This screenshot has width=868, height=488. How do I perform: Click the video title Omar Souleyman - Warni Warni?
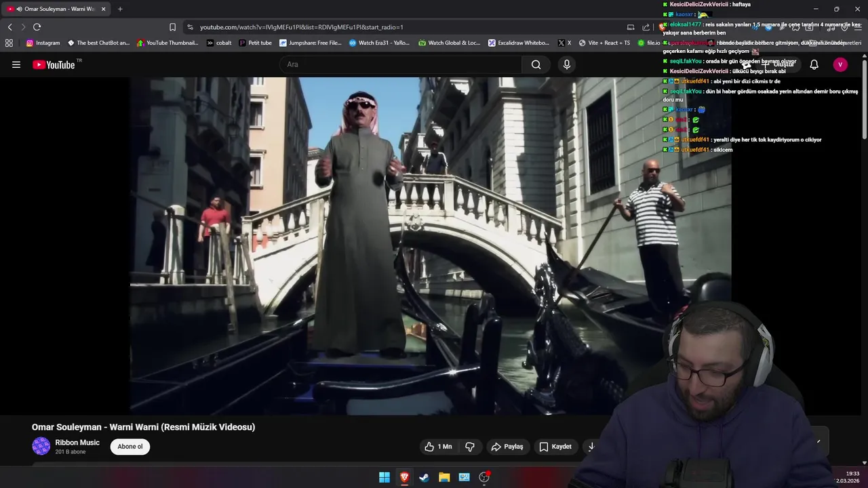(143, 427)
